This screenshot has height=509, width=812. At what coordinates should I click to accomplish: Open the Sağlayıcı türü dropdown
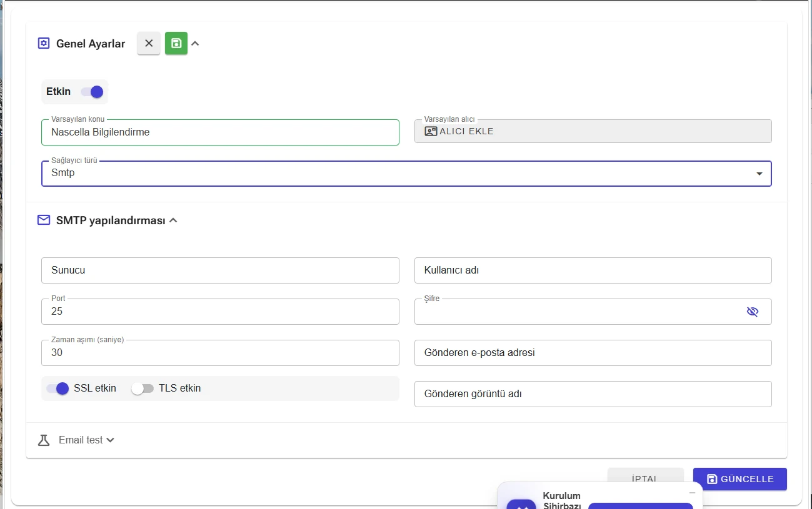406,174
